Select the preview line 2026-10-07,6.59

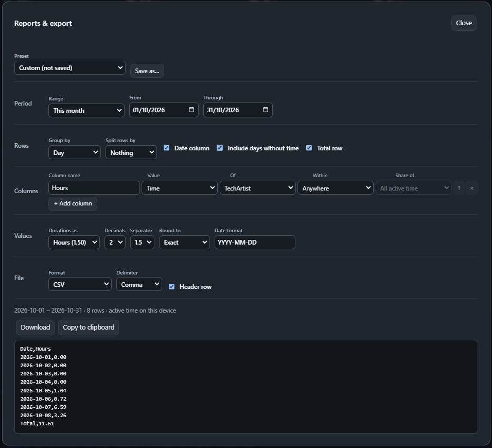[43, 407]
